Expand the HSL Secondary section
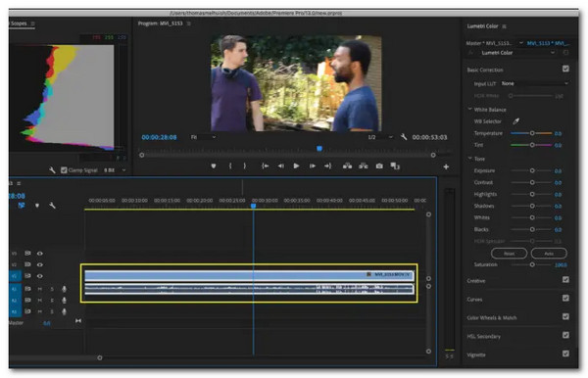The height and width of the screenshot is (378, 588). point(484,336)
